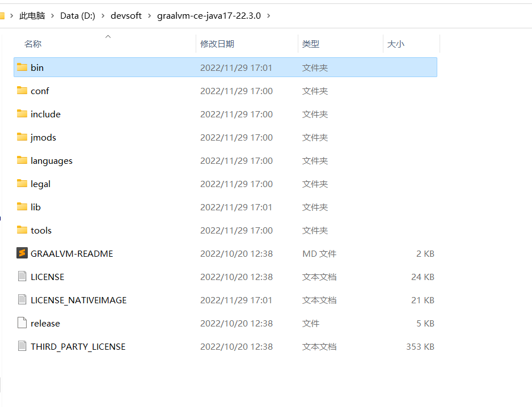Expand chevron after devsoft breadcrumb

[149, 16]
